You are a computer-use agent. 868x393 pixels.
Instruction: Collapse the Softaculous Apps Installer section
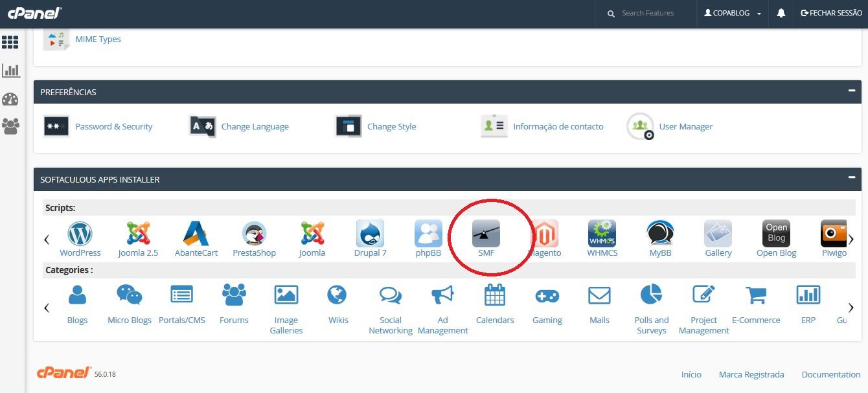[852, 178]
